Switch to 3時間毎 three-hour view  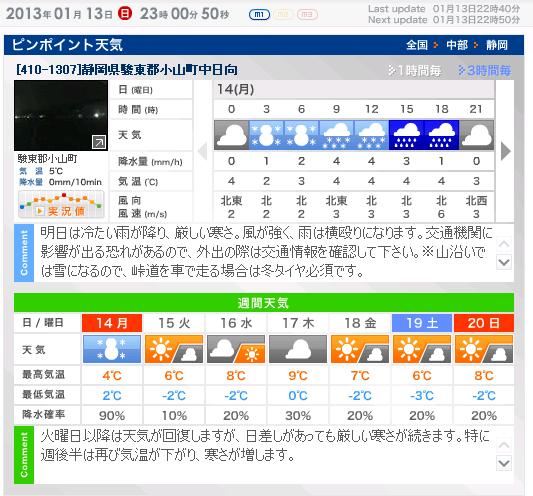coord(484,71)
